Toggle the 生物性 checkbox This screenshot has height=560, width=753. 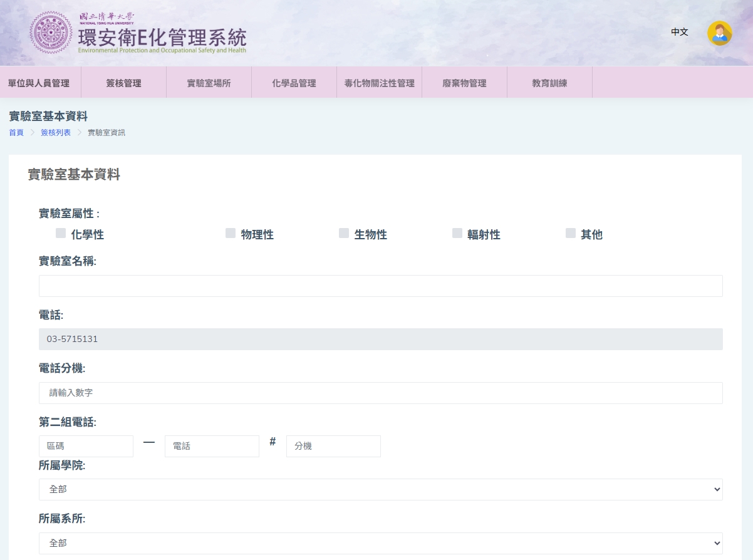[x=344, y=233]
